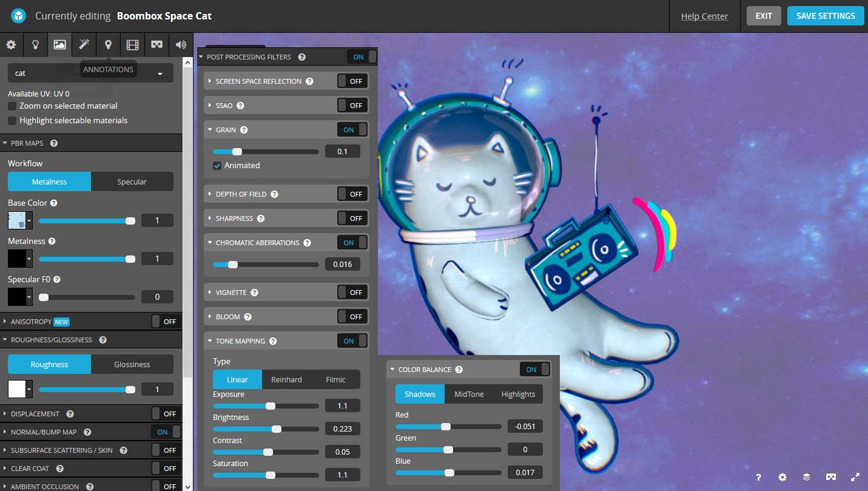Image resolution: width=868 pixels, height=491 pixels.
Task: Open the VR headset settings tab
Action: point(156,44)
